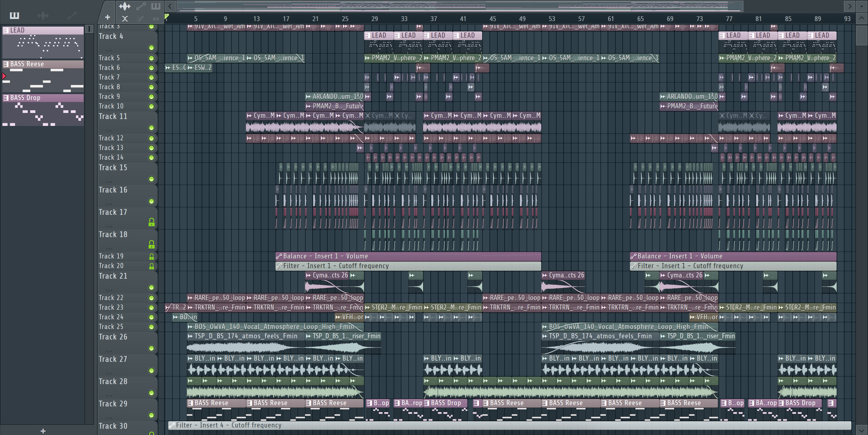Click the left arrow beside the song overview

pyautogui.click(x=170, y=6)
